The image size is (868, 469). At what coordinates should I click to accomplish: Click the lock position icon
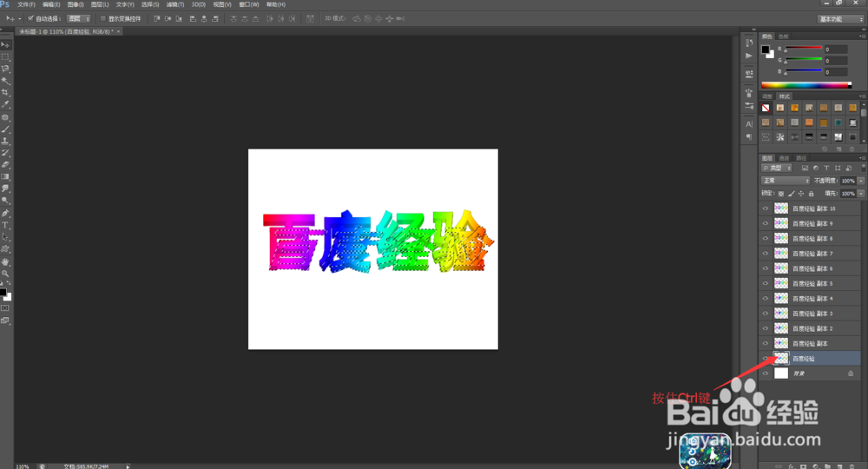pyautogui.click(x=801, y=194)
